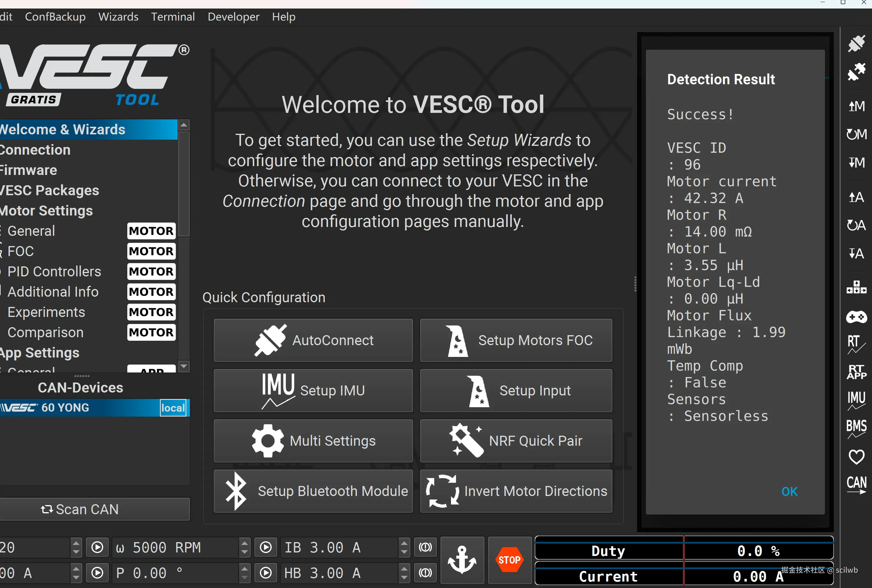872x588 pixels.
Task: Open the Terminal menu
Action: coord(173,17)
